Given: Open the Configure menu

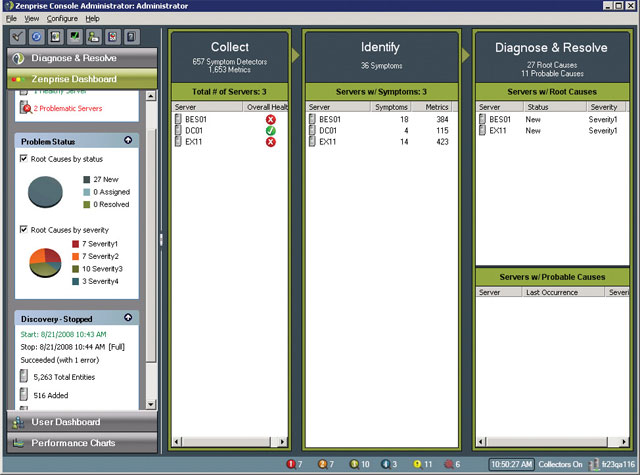Looking at the screenshot, I should 62,18.
